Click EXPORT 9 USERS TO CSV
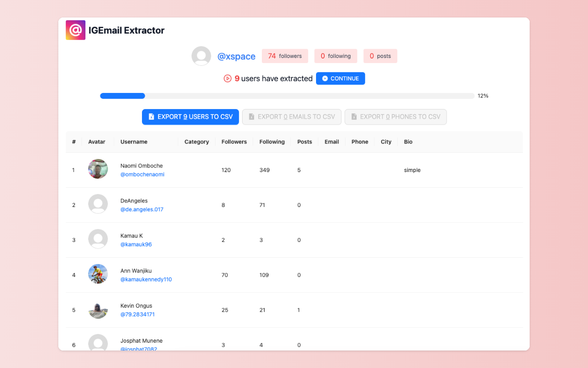Screen dimensions: 588x368 click(190, 117)
